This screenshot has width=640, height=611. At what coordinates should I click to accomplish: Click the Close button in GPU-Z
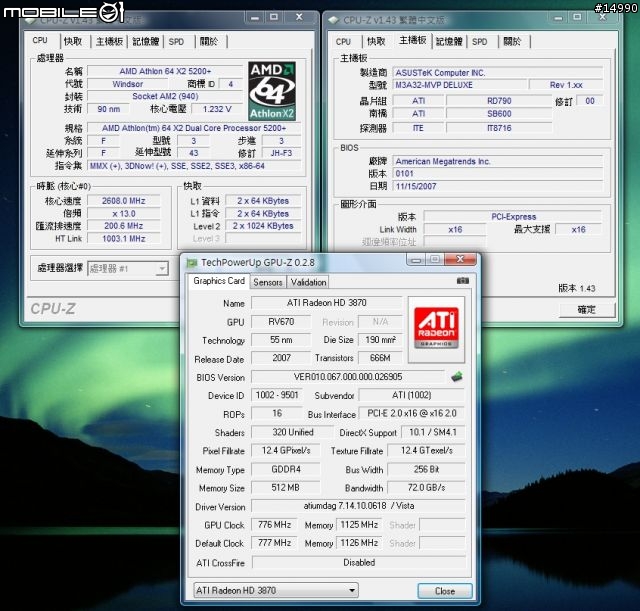tap(445, 591)
